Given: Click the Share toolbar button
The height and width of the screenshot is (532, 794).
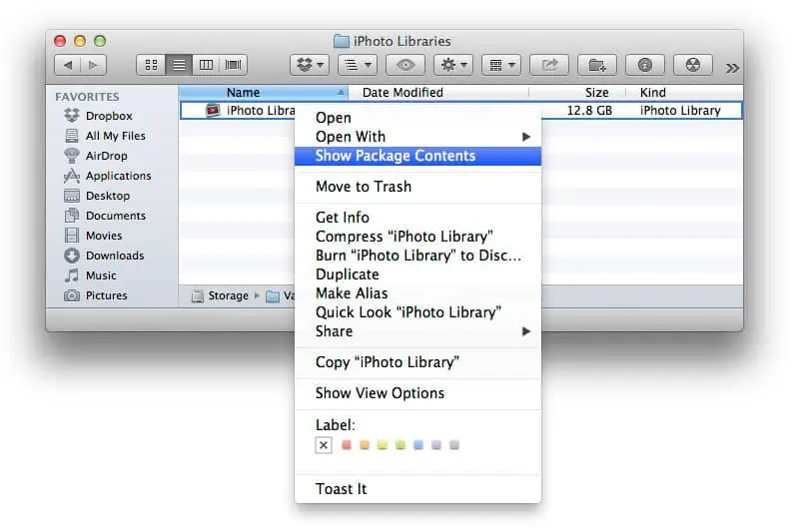Looking at the screenshot, I should tap(549, 65).
